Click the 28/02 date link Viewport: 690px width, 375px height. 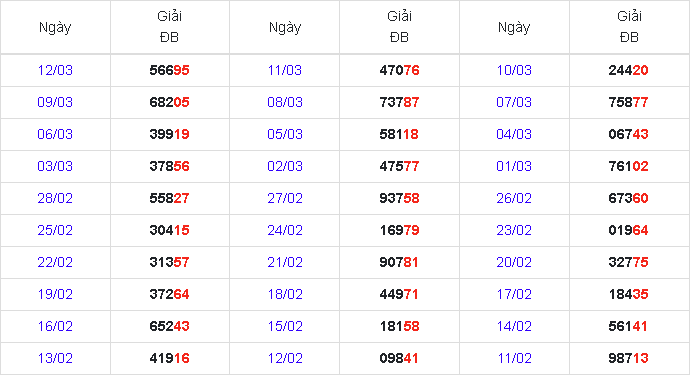(x=55, y=198)
